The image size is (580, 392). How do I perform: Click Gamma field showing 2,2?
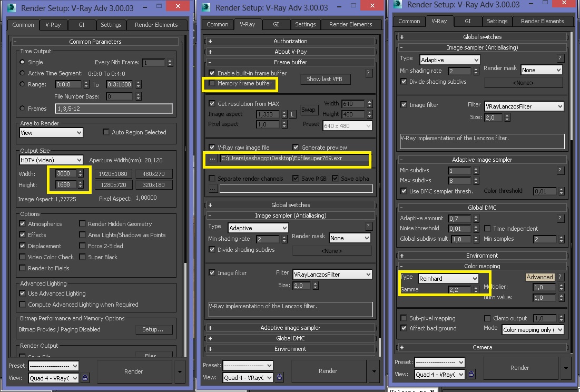tap(460, 290)
